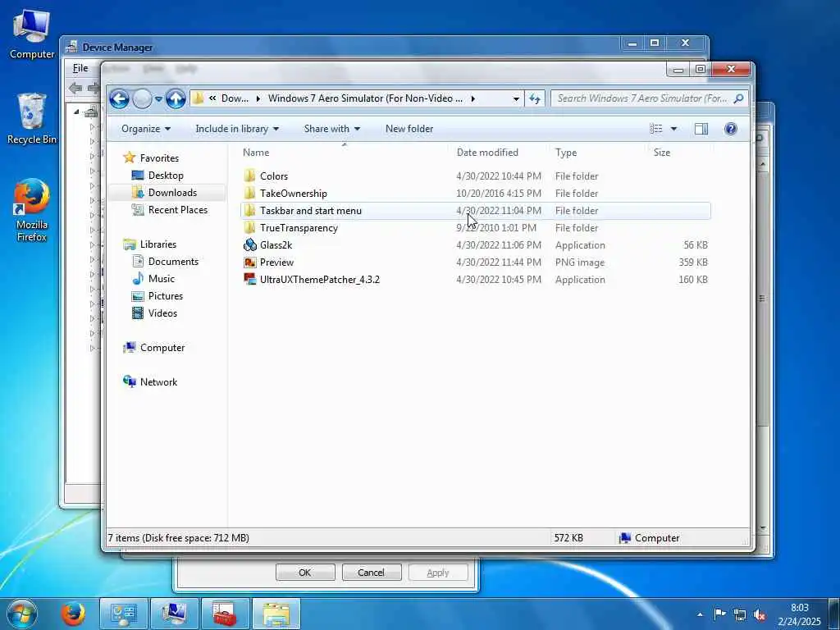
Task: Click Libraries in navigation pane
Action: click(x=158, y=244)
